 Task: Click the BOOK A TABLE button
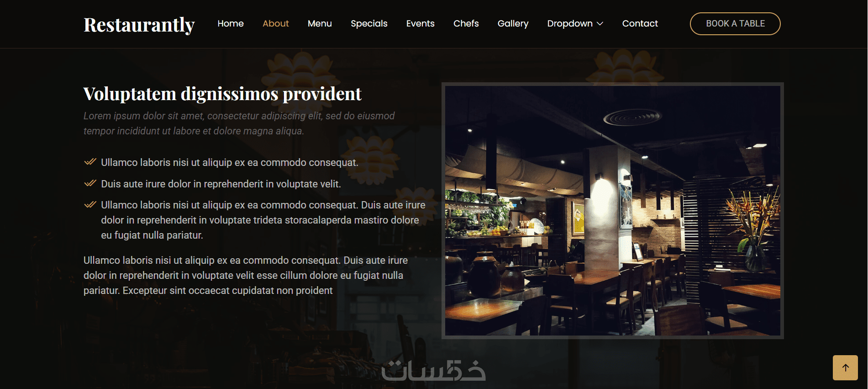[735, 24]
